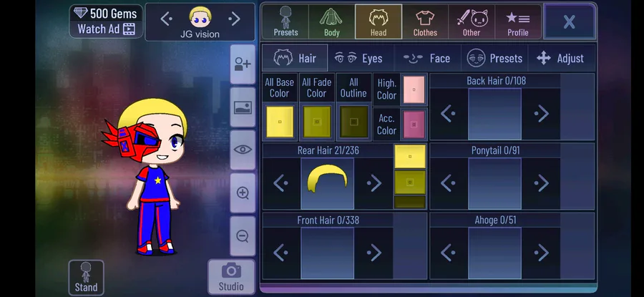Toggle the eye visibility icon
This screenshot has height=297, width=644.
pos(243,150)
